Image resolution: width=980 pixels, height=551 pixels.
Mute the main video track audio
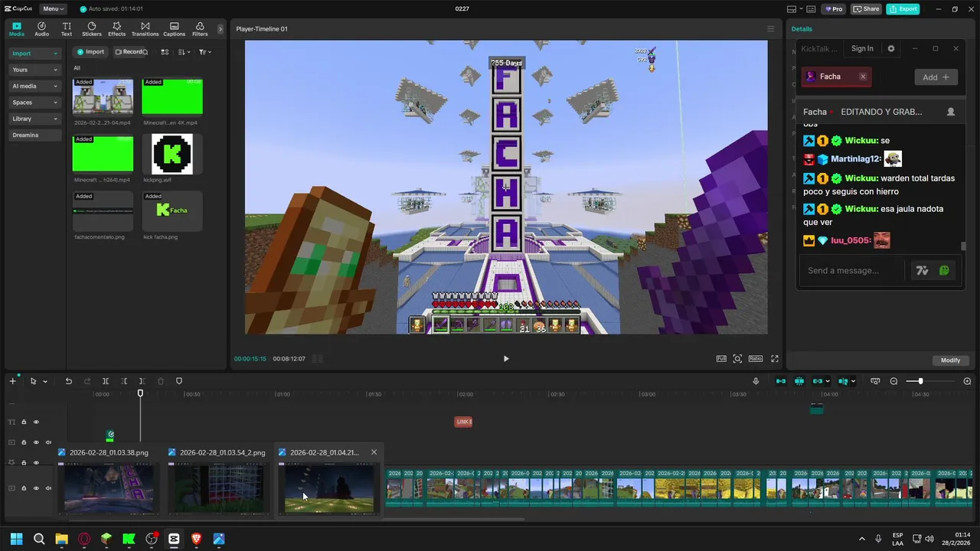point(48,488)
